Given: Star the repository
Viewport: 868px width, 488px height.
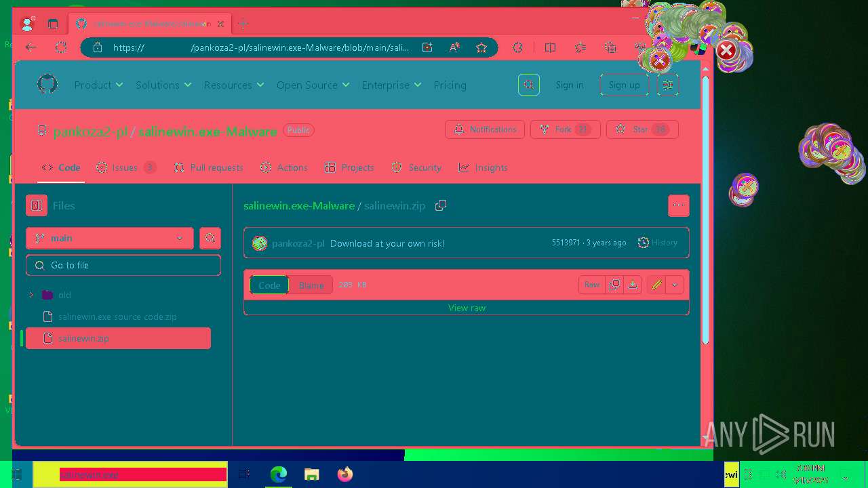Looking at the screenshot, I should [x=642, y=129].
